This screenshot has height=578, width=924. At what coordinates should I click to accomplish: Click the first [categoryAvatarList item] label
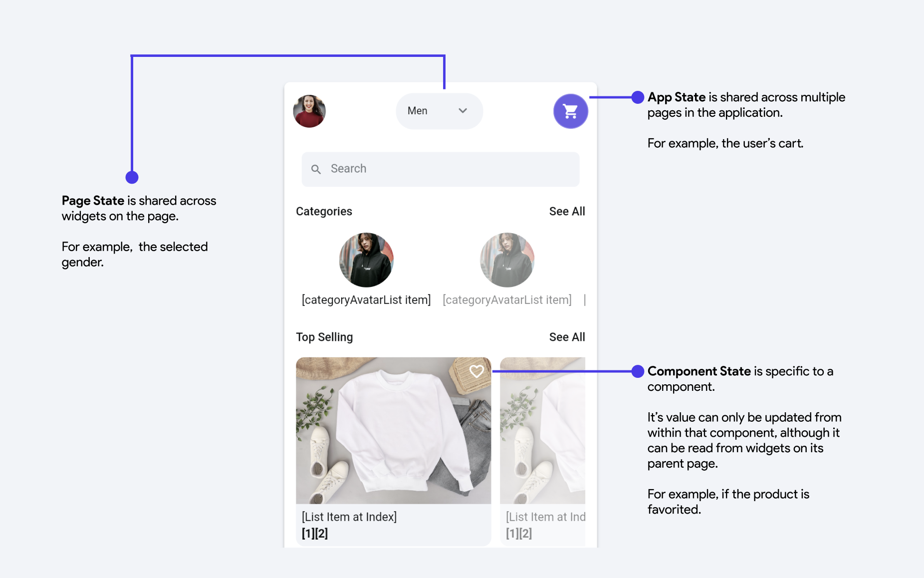(366, 300)
